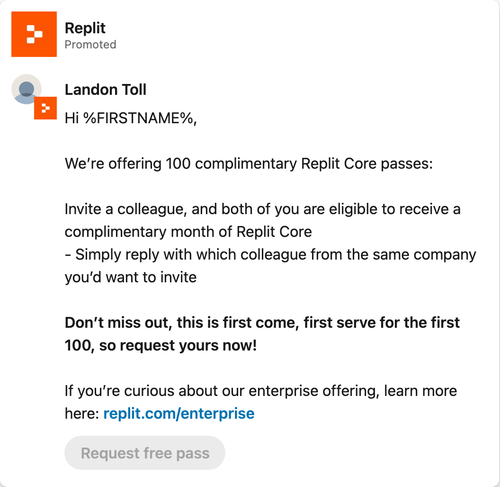Open the Replit advertiser name

point(85,28)
